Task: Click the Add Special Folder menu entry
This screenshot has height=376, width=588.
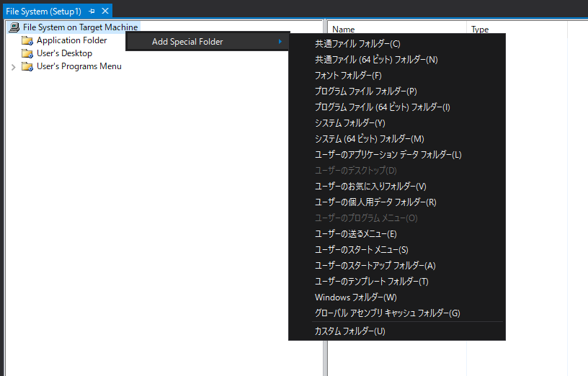Action: [x=208, y=42]
